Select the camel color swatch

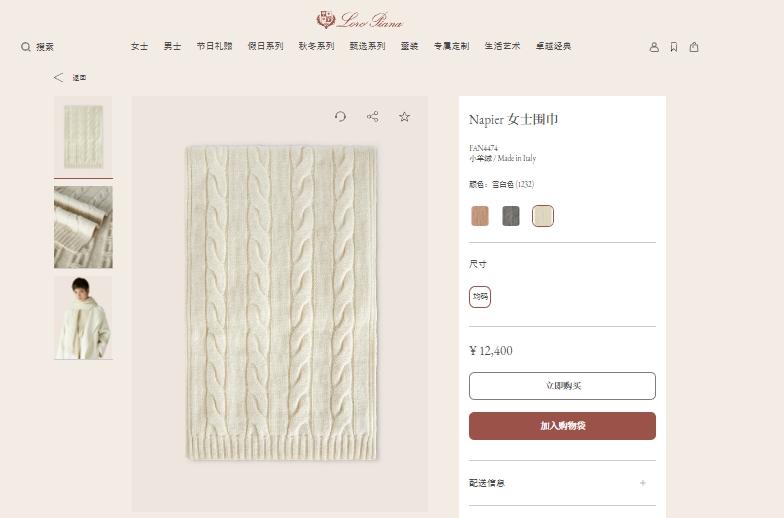[x=480, y=216]
